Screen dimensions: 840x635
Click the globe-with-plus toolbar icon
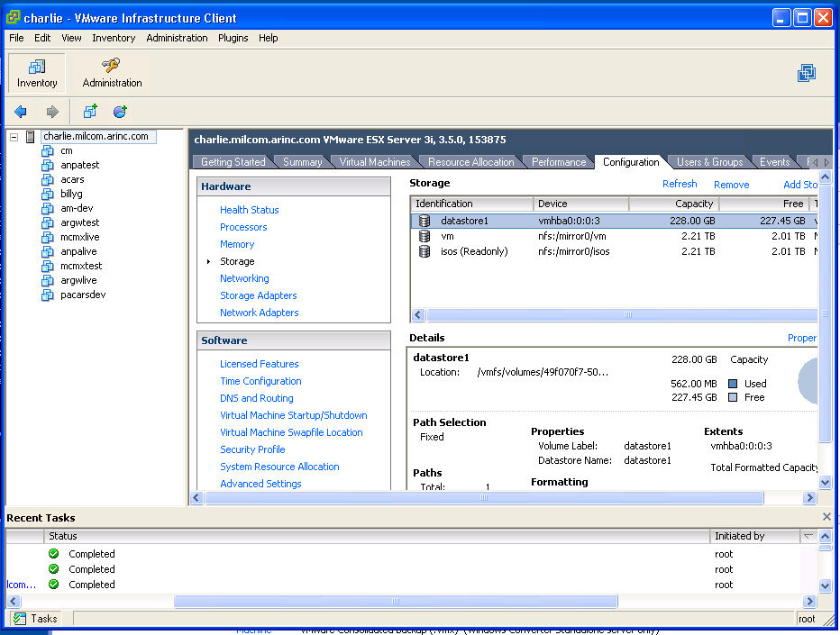(120, 112)
